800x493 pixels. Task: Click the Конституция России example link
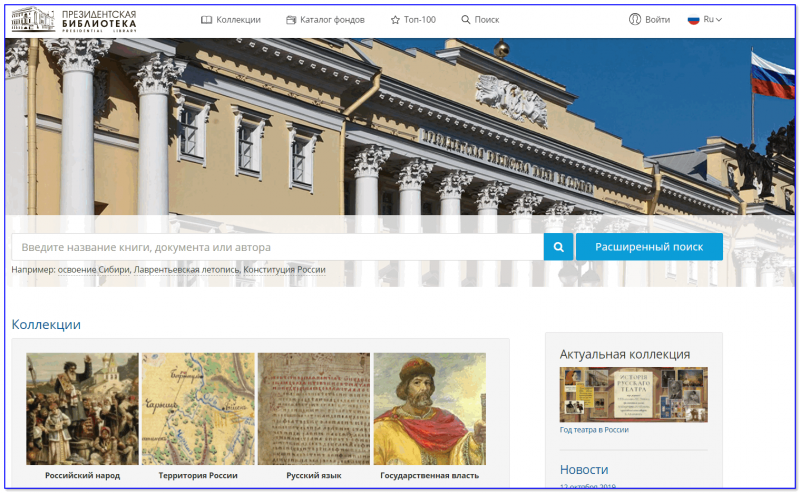click(285, 270)
